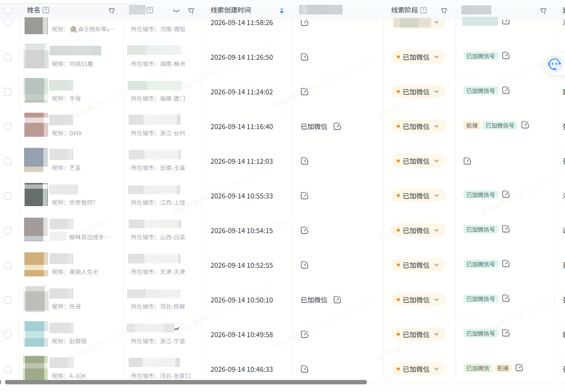
Task: Click the avatar thumbnail for the DWX row
Action: (36, 125)
